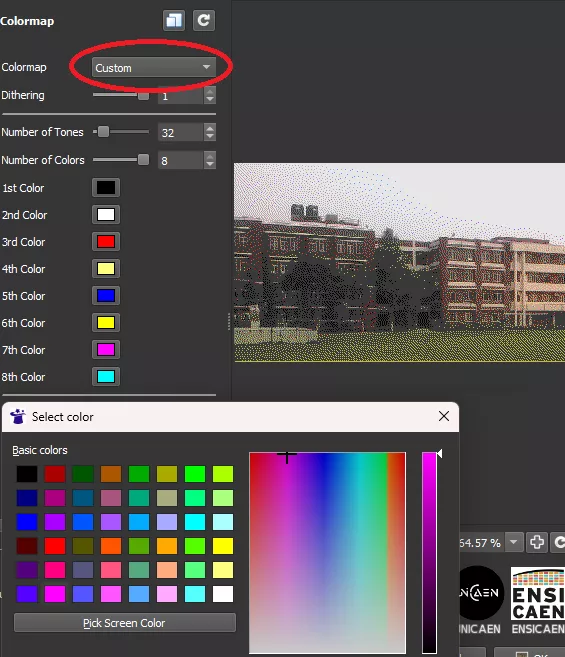Click the UNICAEN logo
Viewport: 565px width, 657px height.
(x=480, y=592)
